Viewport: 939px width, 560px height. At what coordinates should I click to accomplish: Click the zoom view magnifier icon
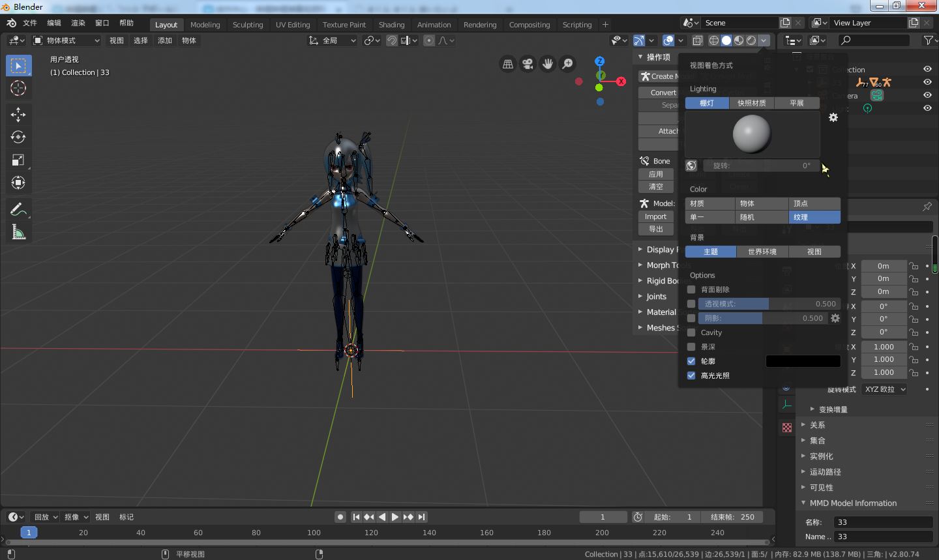pyautogui.click(x=568, y=64)
